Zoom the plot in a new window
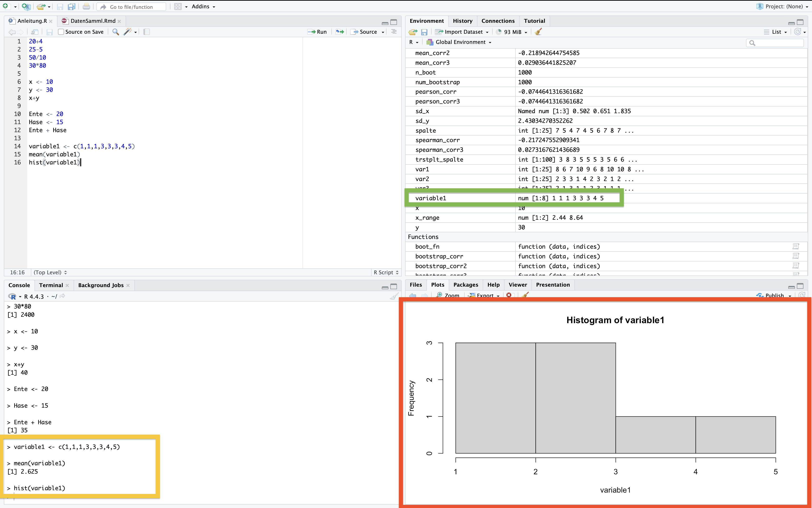Viewport: 812px width, 508px height. [x=448, y=295]
